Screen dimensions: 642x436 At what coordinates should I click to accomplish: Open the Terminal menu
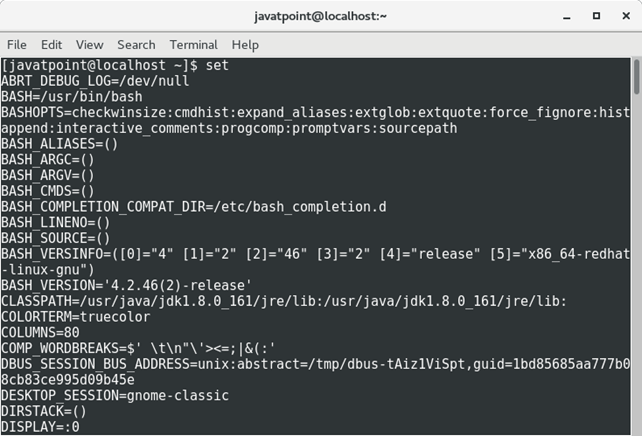click(193, 45)
